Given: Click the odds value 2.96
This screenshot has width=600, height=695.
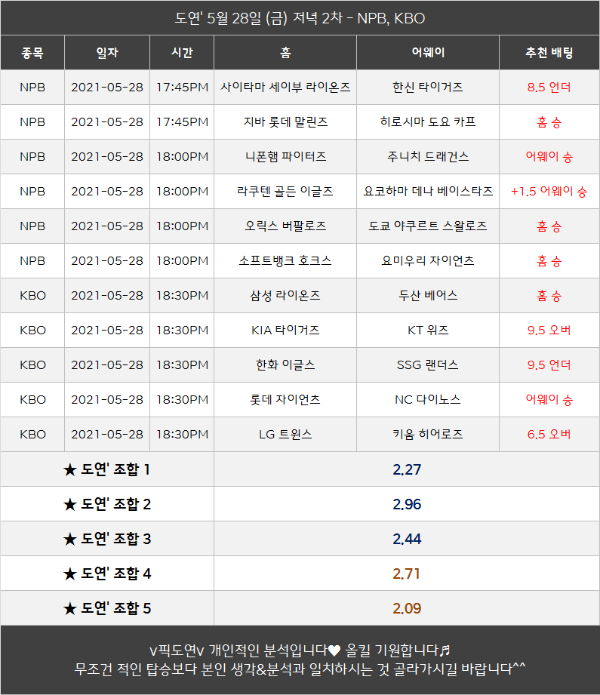Looking at the screenshot, I should [407, 504].
